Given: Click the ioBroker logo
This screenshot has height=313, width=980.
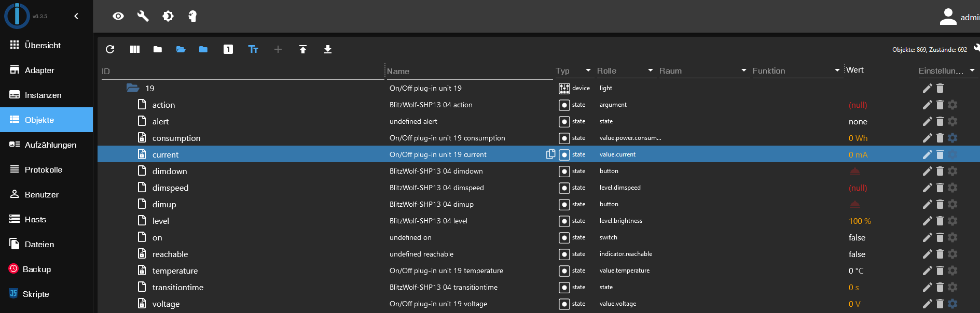Looking at the screenshot, I should 17,16.
